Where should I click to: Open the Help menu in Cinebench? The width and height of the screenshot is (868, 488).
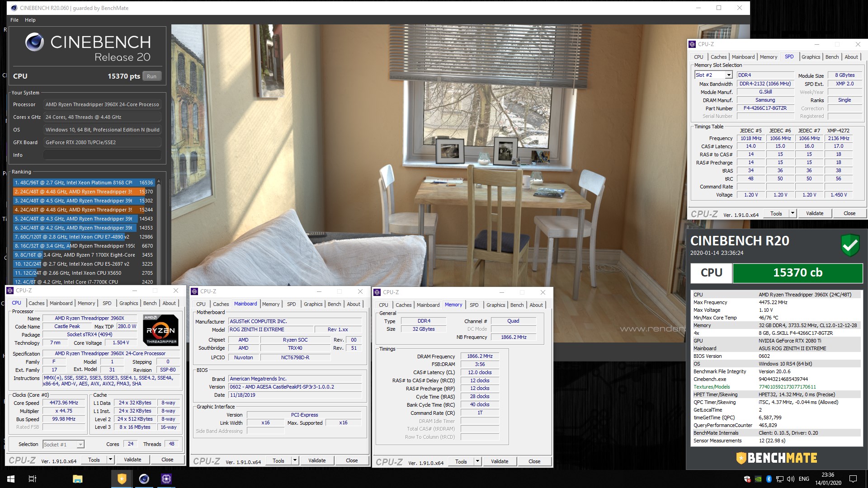(30, 20)
